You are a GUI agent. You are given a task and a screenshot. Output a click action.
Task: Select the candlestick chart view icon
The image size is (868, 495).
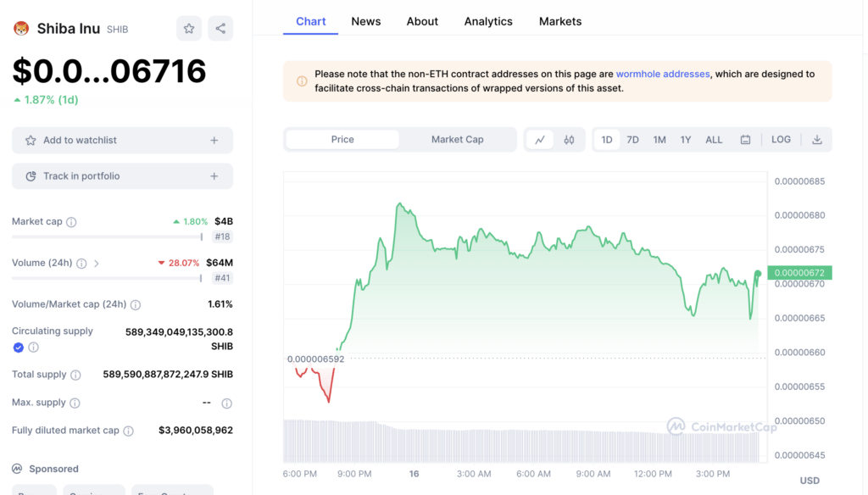(x=569, y=140)
